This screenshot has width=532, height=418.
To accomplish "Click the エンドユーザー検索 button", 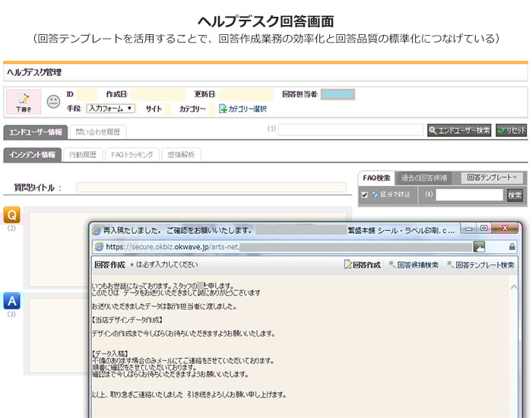I will [459, 130].
